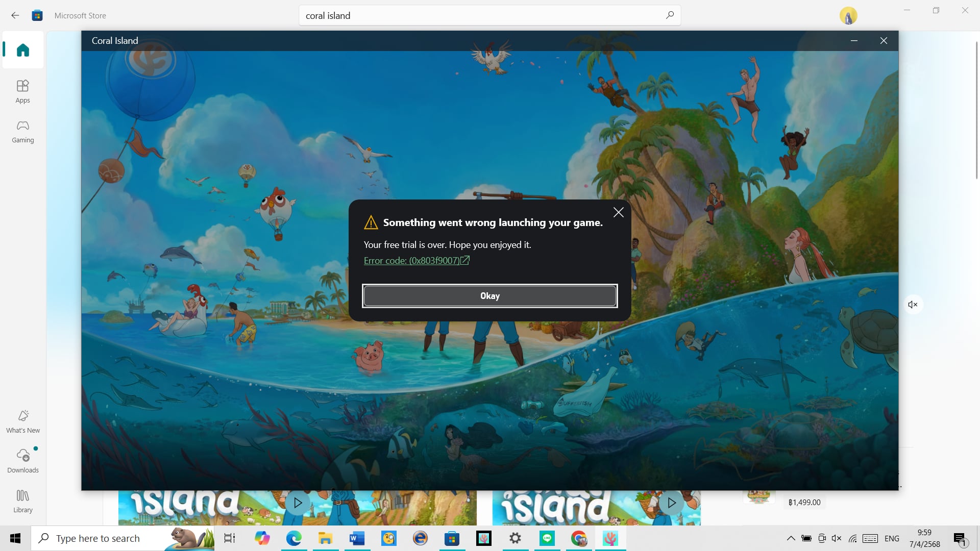Viewport: 980px width, 551px height.
Task: Click the muted volume tray icon
Action: 836,538
